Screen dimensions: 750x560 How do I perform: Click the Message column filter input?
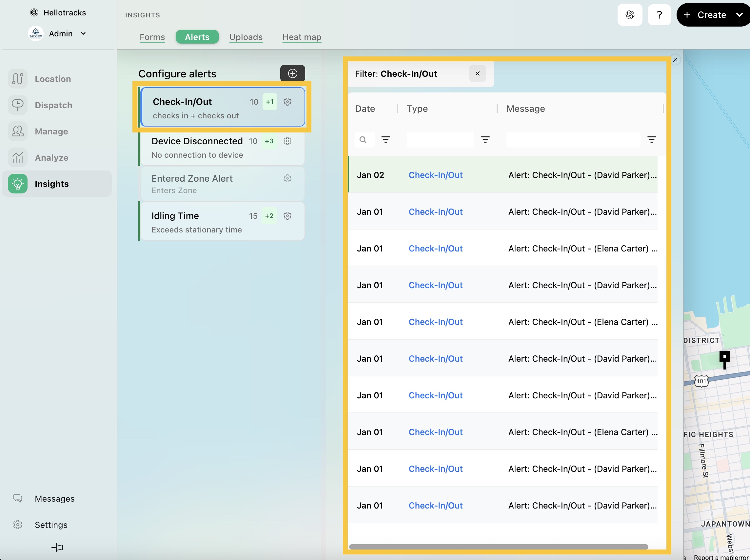click(573, 140)
